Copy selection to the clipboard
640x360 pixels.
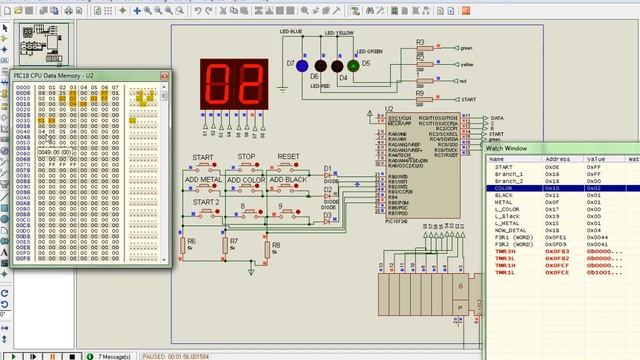[x=234, y=11]
